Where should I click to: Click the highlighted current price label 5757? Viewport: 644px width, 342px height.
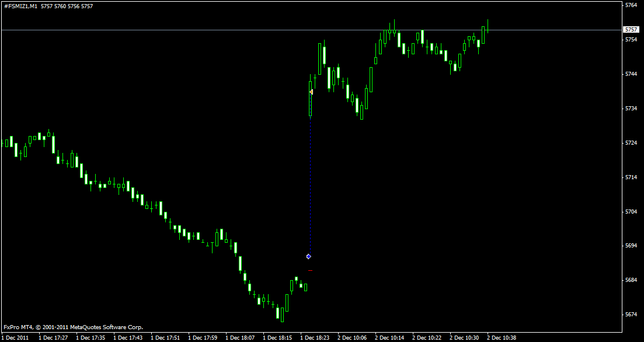coord(631,30)
